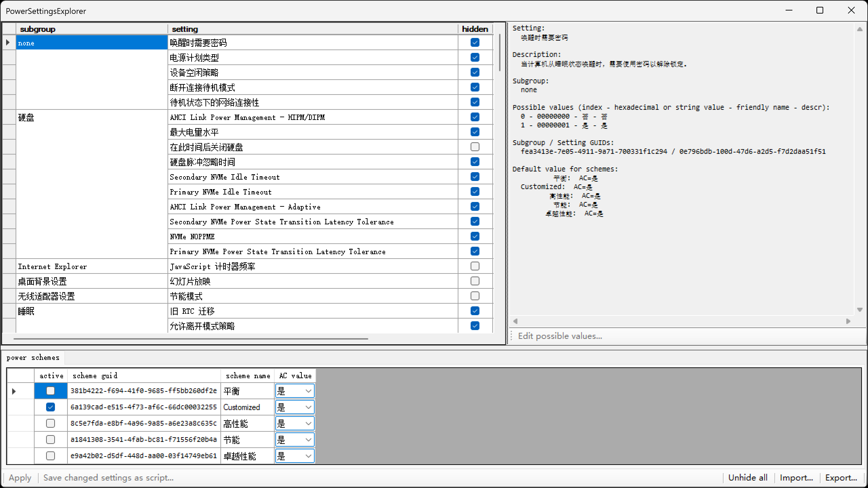Activate the 平衡 power scheme checkbox

(x=51, y=391)
